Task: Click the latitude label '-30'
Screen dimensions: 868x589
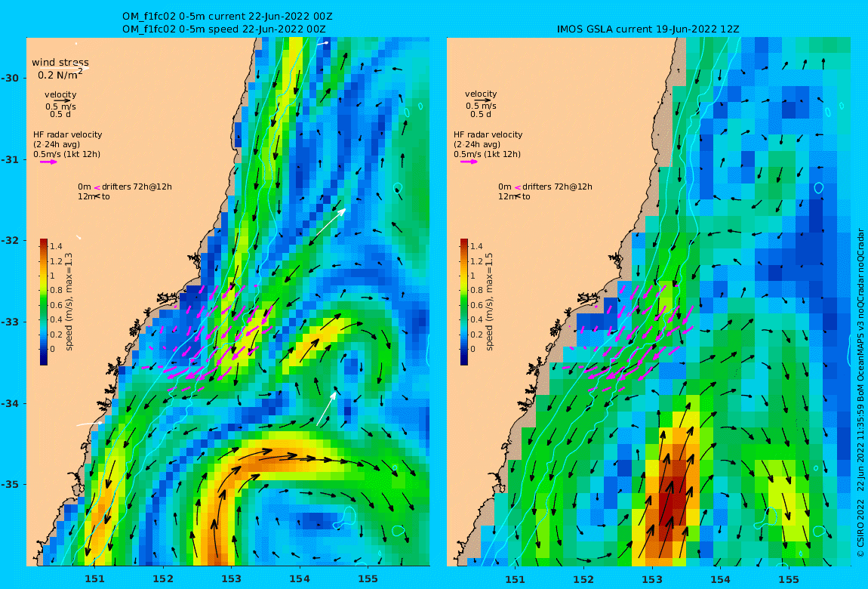Action: click(x=9, y=79)
